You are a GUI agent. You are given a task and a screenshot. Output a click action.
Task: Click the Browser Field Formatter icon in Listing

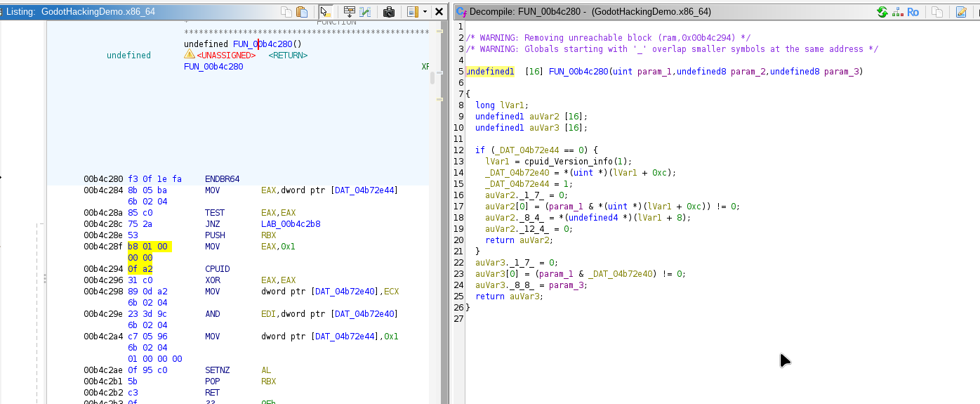click(x=349, y=12)
